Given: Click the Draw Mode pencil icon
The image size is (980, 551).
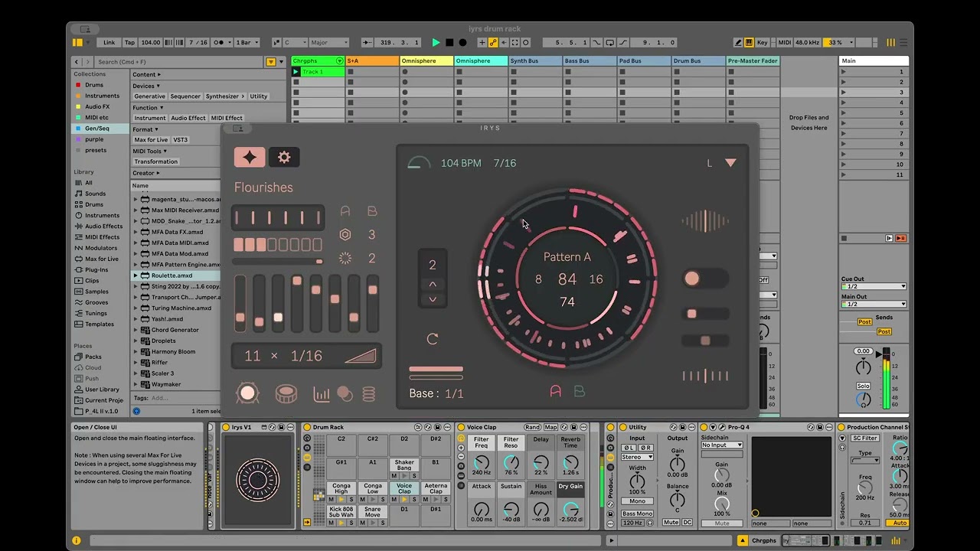Looking at the screenshot, I should click(738, 43).
